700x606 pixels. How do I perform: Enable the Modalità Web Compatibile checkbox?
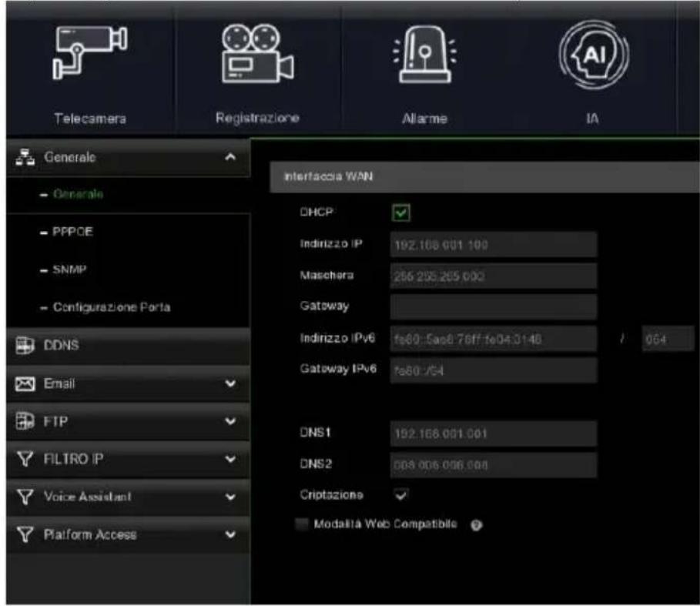coord(302,524)
